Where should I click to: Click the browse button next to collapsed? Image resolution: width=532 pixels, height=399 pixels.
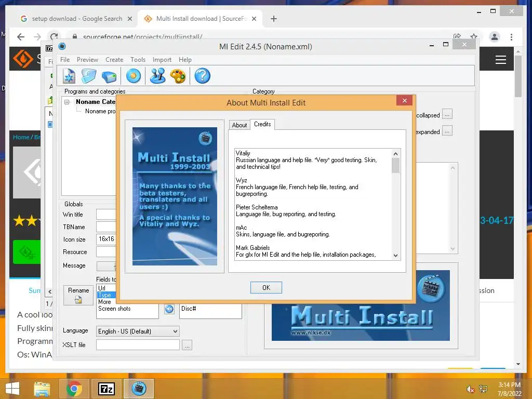[x=447, y=115]
